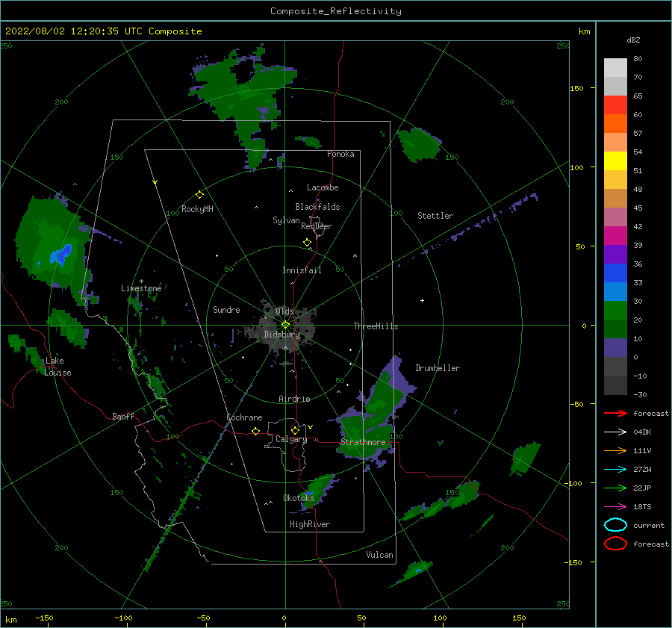672x628 pixels.
Task: Select the bright green 30 dBZ swatch
Action: pyautogui.click(x=615, y=310)
